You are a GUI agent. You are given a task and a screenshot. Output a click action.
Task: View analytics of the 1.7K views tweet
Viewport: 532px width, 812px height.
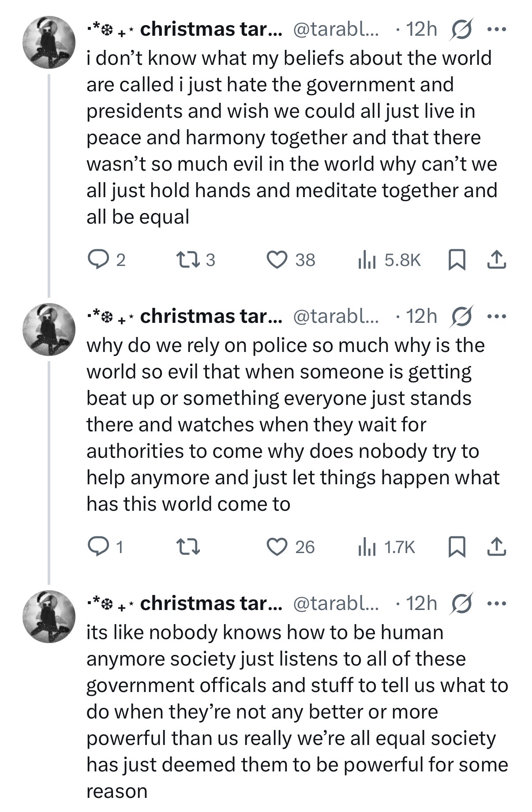(x=366, y=547)
